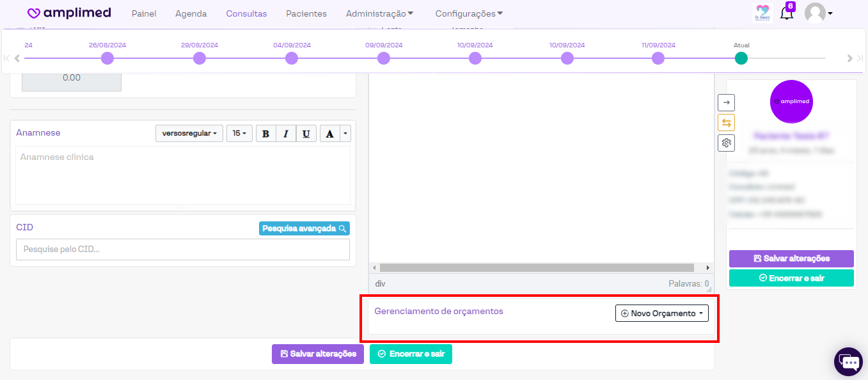
Task: Open the notifications bell icon
Action: click(x=786, y=13)
